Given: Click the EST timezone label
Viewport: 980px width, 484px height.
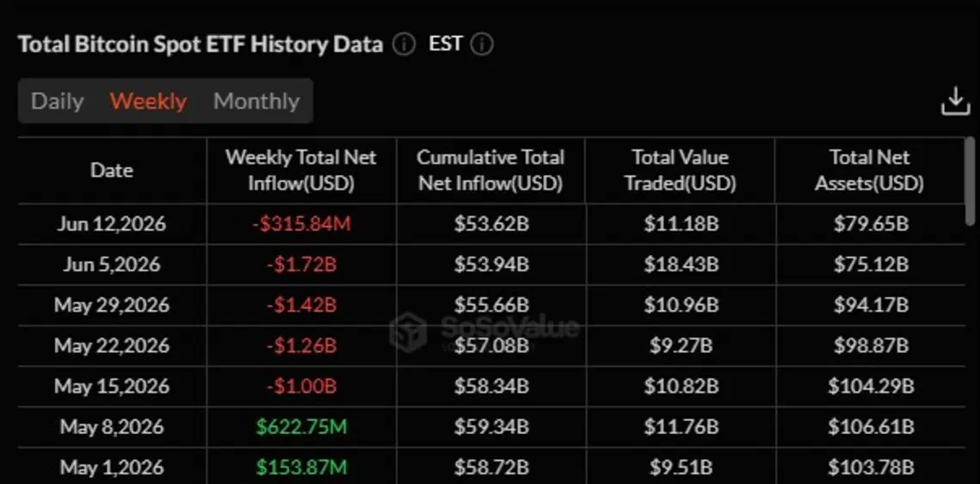Looking at the screenshot, I should (x=446, y=44).
